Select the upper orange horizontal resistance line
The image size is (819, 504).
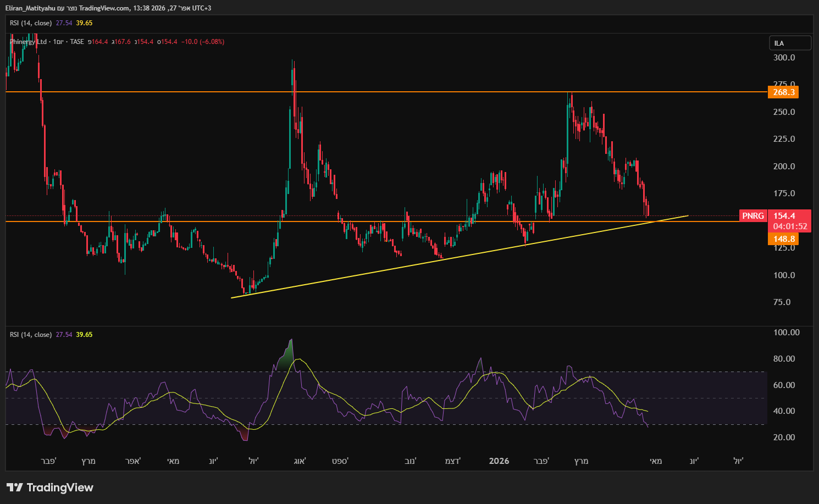click(385, 92)
